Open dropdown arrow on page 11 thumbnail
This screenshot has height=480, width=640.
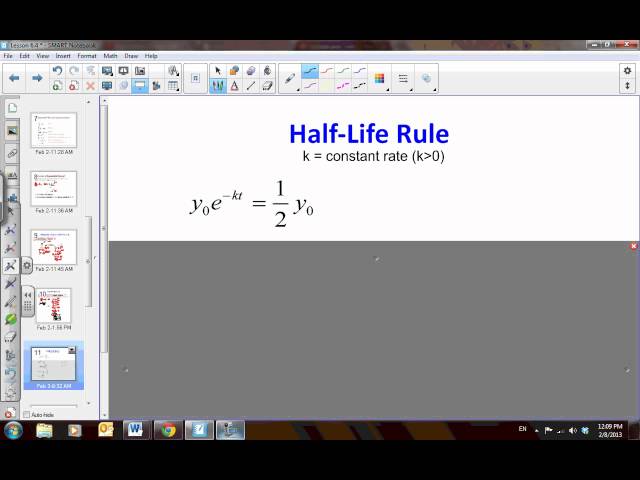click(72, 350)
